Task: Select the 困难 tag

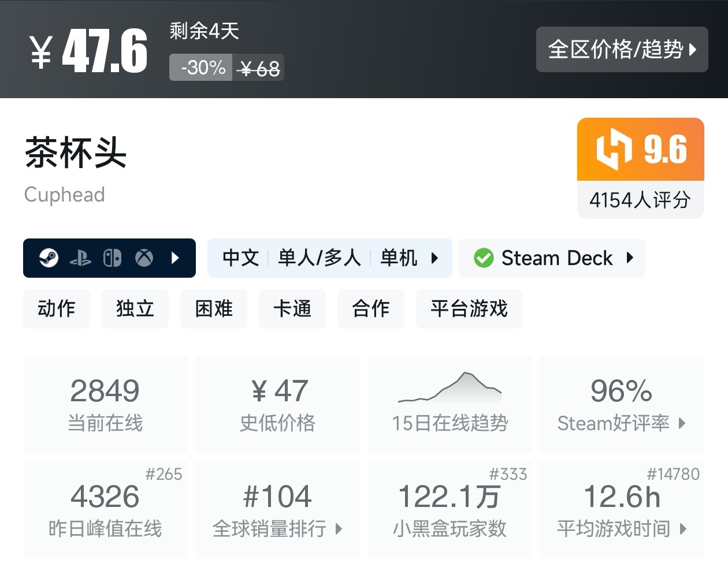Action: tap(214, 308)
